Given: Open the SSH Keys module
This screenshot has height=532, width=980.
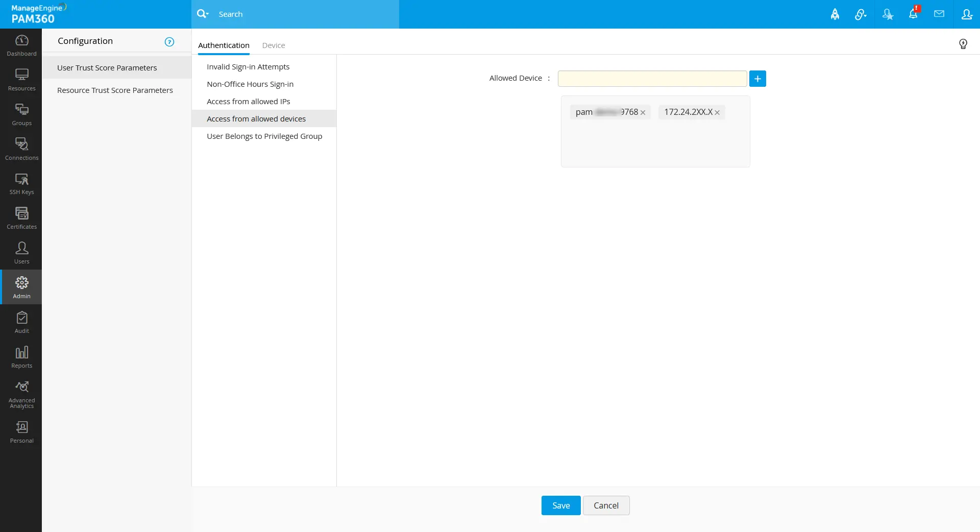Looking at the screenshot, I should point(21,184).
